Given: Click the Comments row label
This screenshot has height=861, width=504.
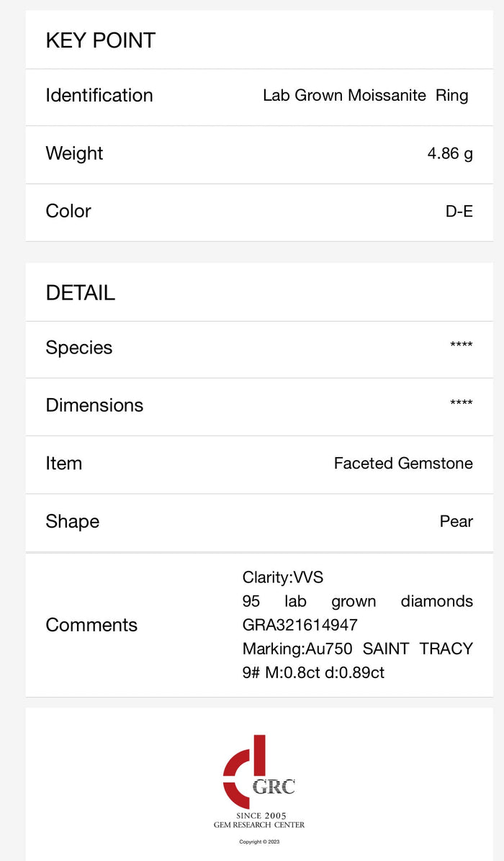Looking at the screenshot, I should pos(91,625).
